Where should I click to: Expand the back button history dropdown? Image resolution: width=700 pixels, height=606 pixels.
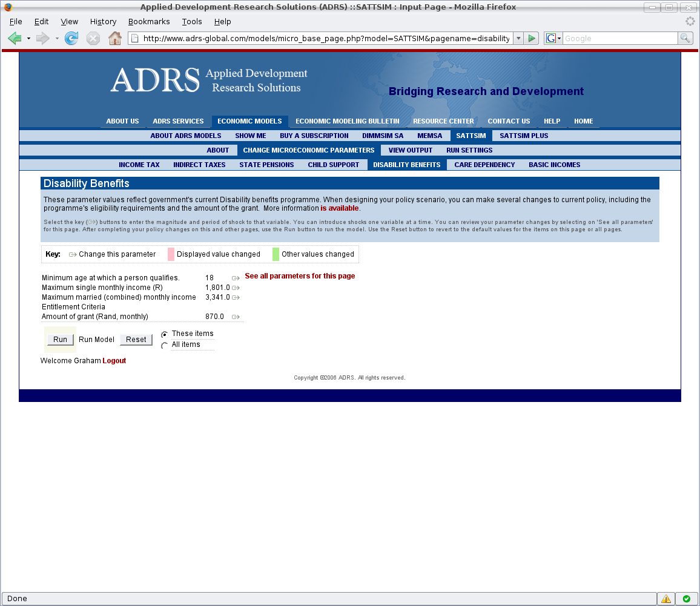pos(28,38)
